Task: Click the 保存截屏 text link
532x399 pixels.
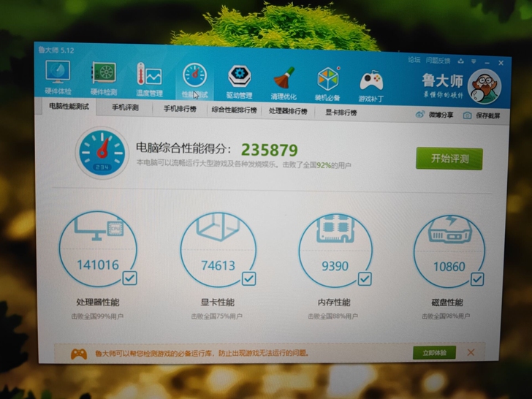Action: (488, 115)
